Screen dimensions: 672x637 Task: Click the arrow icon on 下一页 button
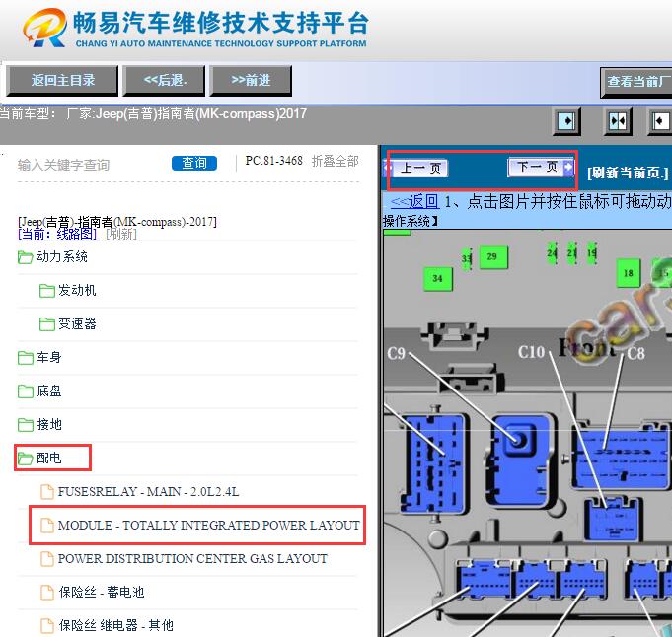[x=567, y=167]
